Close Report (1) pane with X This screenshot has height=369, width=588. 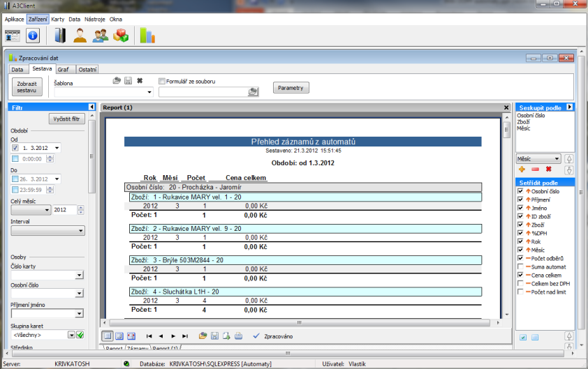(506, 107)
